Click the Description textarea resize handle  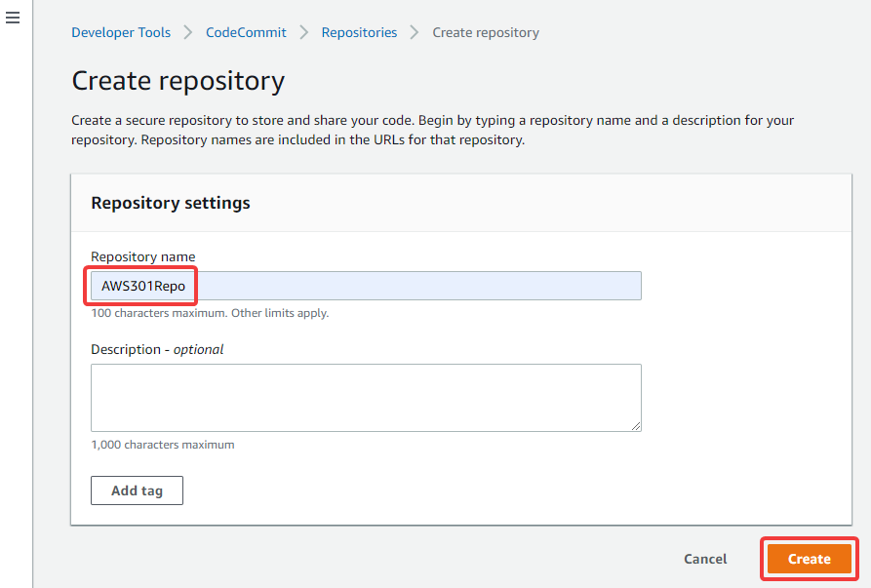tap(636, 426)
